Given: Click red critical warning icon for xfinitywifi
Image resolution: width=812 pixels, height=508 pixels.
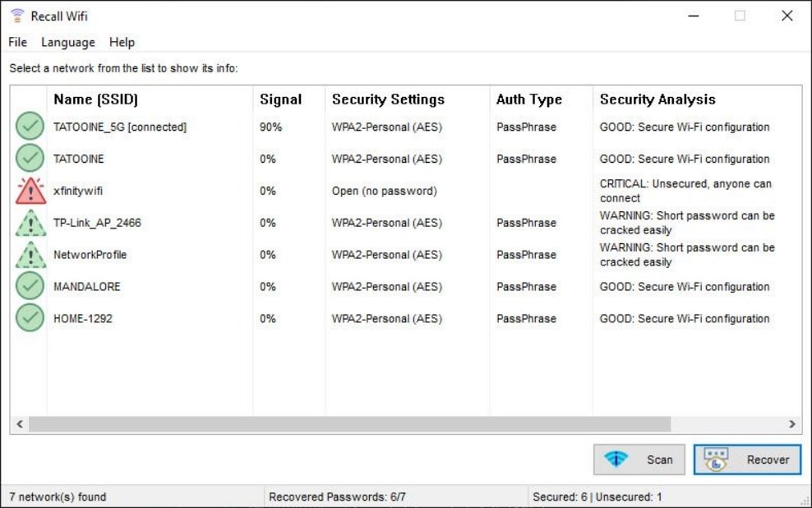Looking at the screenshot, I should (x=30, y=191).
